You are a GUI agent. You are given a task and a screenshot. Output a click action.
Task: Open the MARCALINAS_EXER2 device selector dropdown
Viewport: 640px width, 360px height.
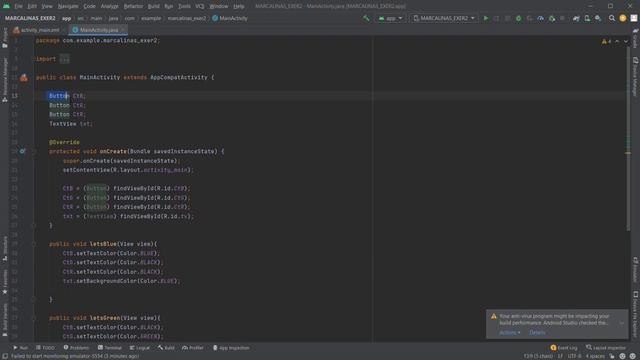click(x=444, y=18)
